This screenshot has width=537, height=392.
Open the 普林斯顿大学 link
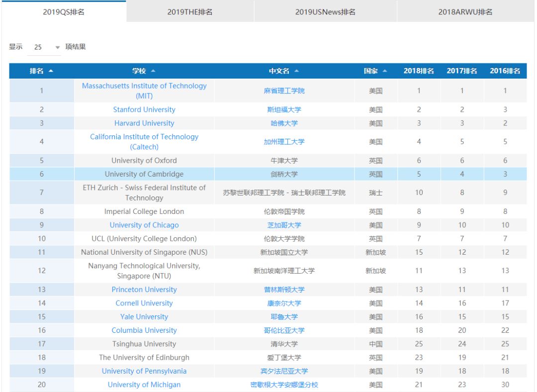[284, 290]
